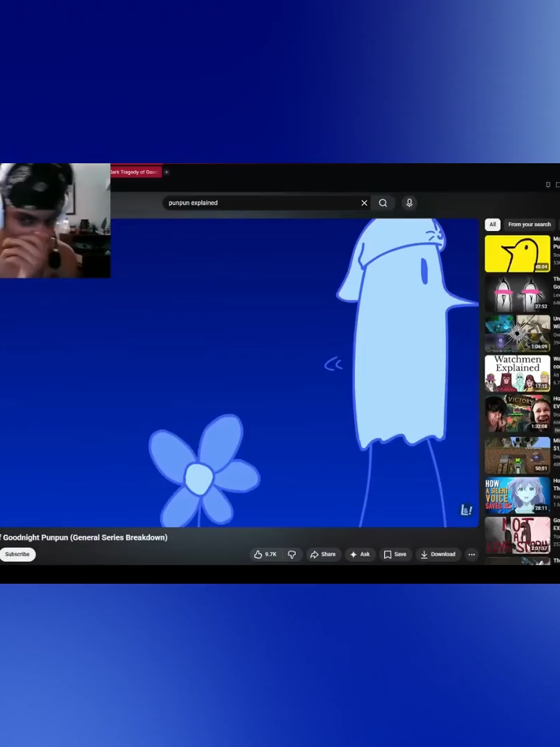Screen dimensions: 560x747
Task: Open the Share dialog
Action: (x=323, y=554)
